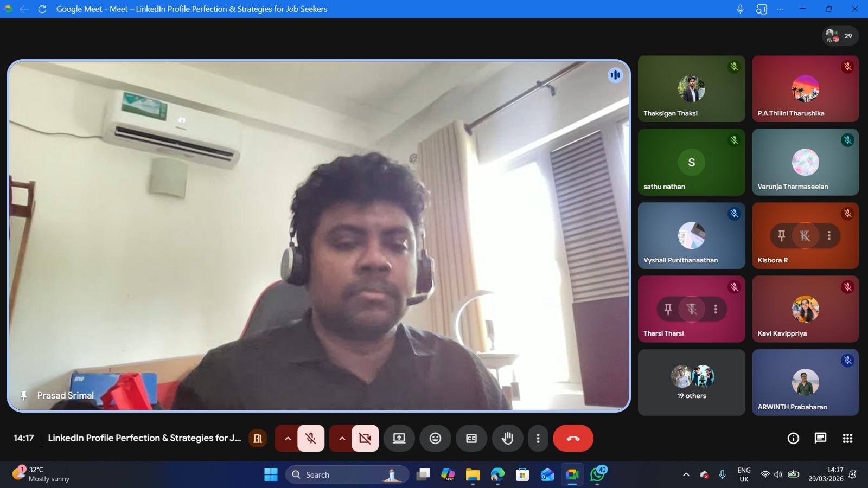The width and height of the screenshot is (868, 488).
Task: Unmute your microphone
Action: click(x=311, y=438)
